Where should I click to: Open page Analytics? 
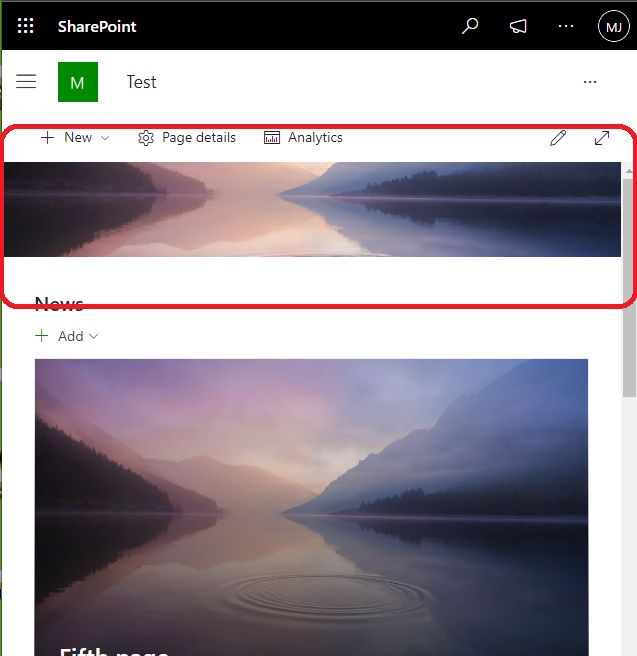coord(303,138)
